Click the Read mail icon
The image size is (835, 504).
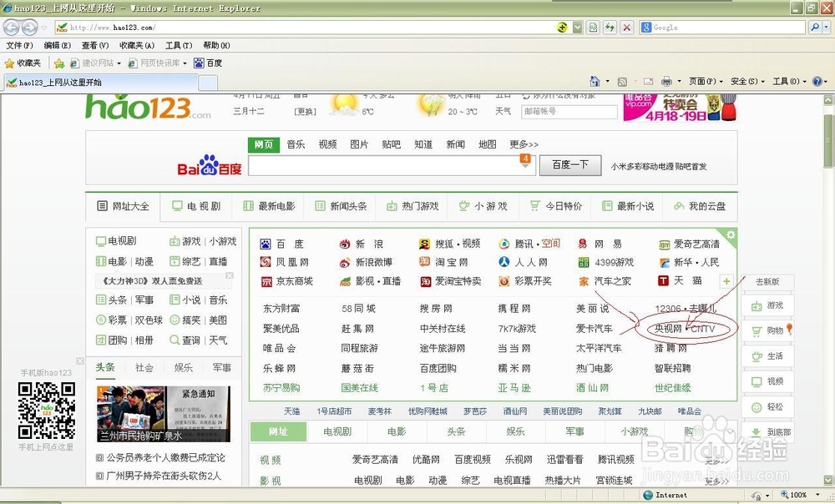tap(648, 82)
